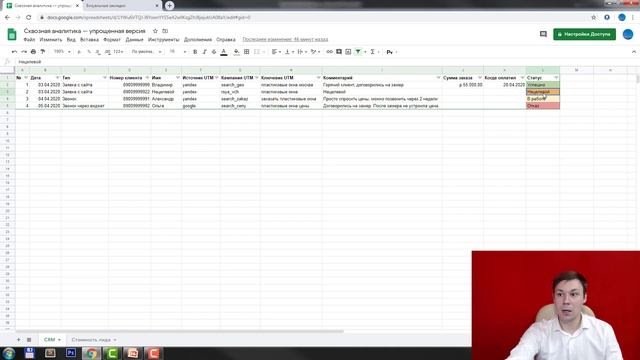The width and height of the screenshot is (640, 360).
Task: Open the Справка menu
Action: [x=226, y=40]
